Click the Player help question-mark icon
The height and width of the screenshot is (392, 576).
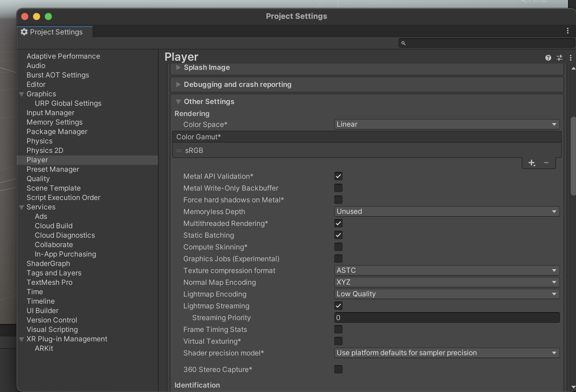tap(548, 58)
